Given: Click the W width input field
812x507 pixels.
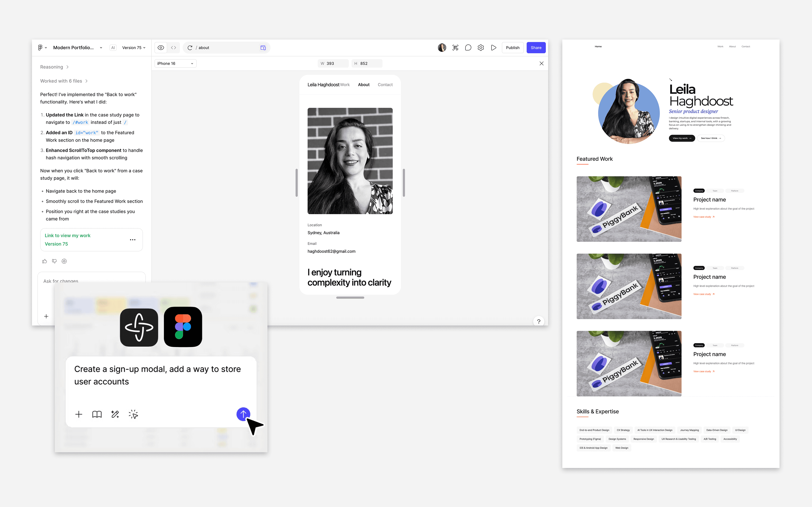Looking at the screenshot, I should pos(333,63).
